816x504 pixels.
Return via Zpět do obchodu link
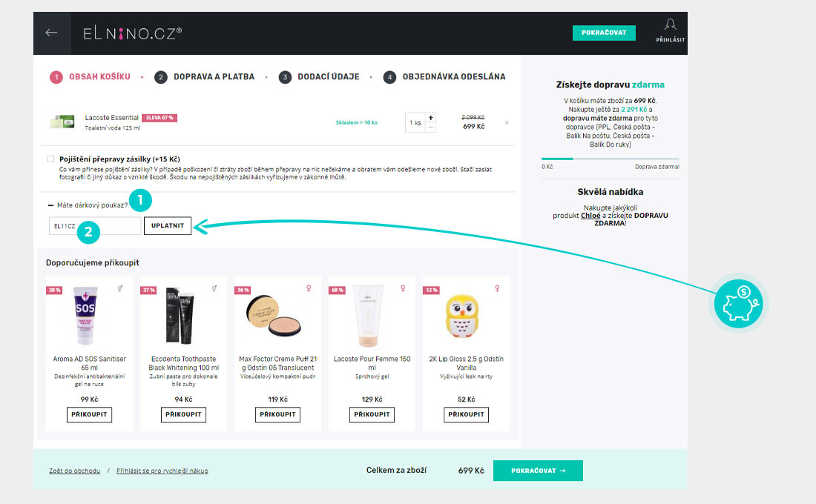coord(74,471)
